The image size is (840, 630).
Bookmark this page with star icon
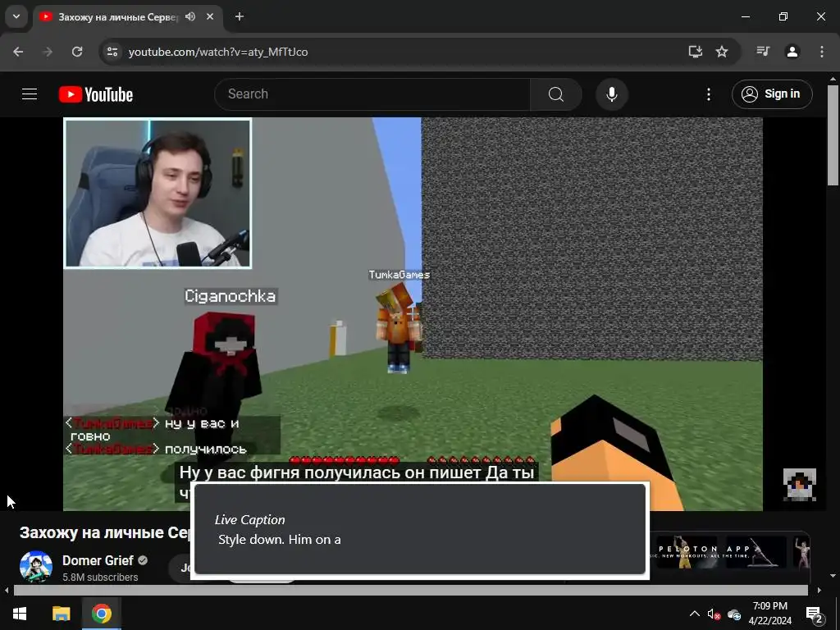722,52
